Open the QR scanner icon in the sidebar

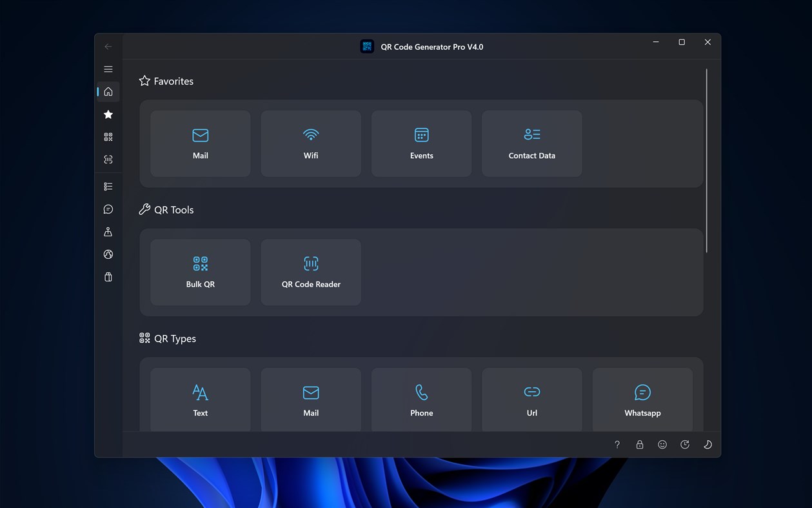[x=108, y=159]
